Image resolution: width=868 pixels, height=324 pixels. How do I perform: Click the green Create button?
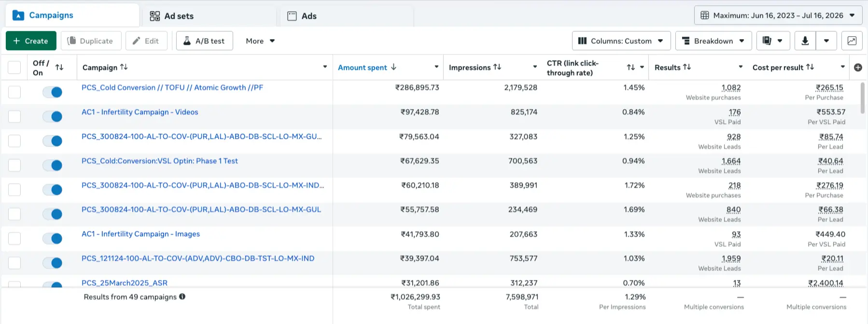31,41
